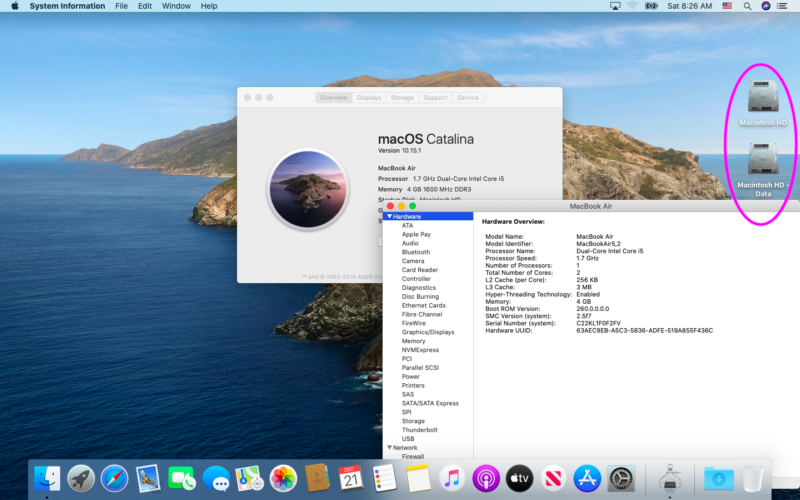Image resolution: width=800 pixels, height=500 pixels.
Task: Select Thunderbolt in the sidebar
Action: click(420, 430)
